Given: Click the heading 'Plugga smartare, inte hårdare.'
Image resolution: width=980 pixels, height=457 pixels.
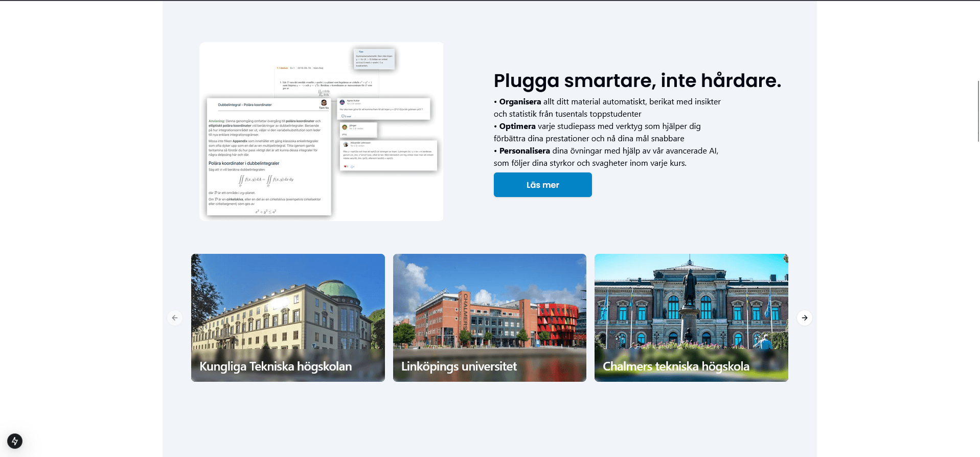Looking at the screenshot, I should pyautogui.click(x=637, y=80).
